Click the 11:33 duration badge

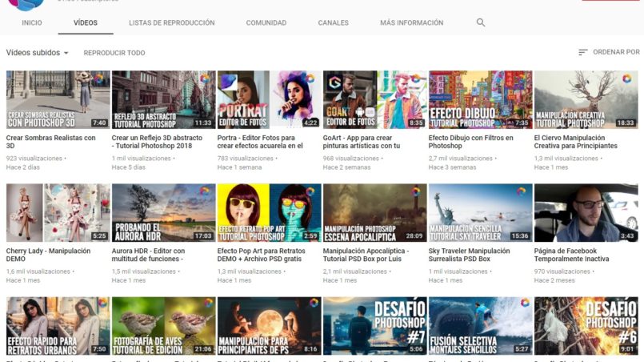coord(203,123)
